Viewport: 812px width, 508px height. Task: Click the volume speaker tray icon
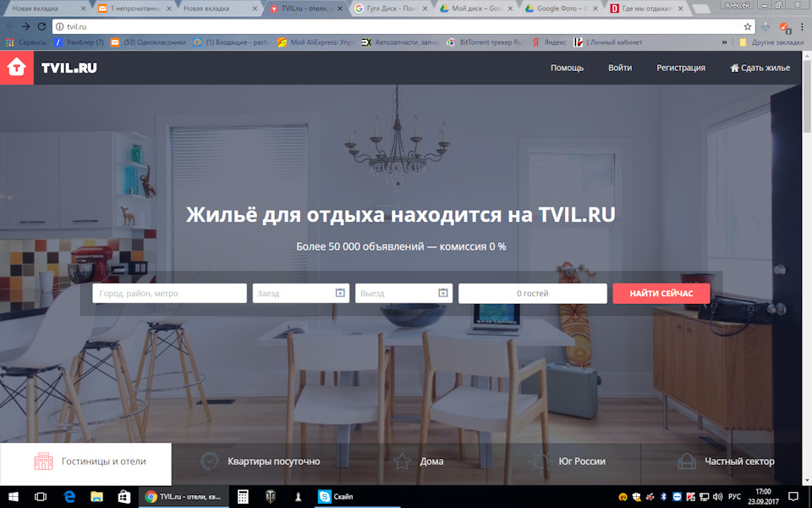[x=718, y=497]
